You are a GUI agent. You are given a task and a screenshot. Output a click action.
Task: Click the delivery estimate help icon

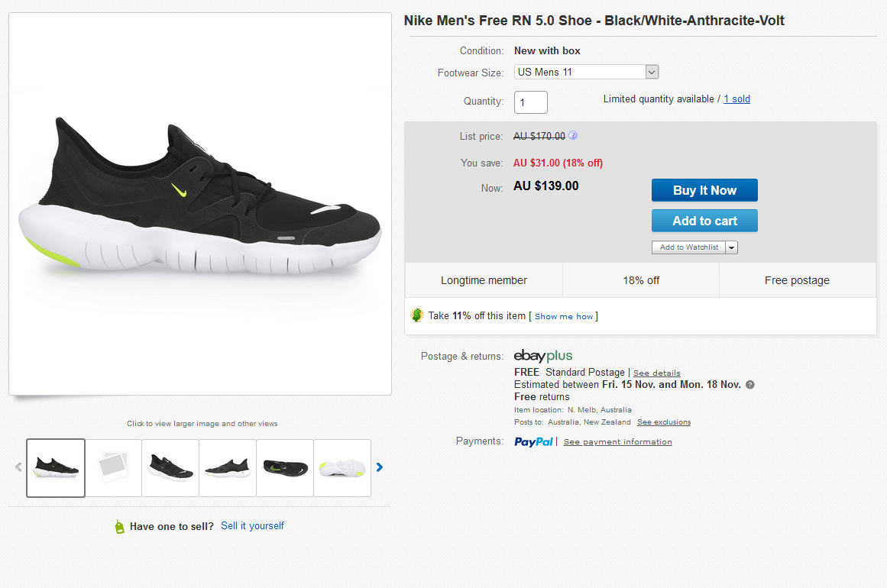click(x=750, y=385)
